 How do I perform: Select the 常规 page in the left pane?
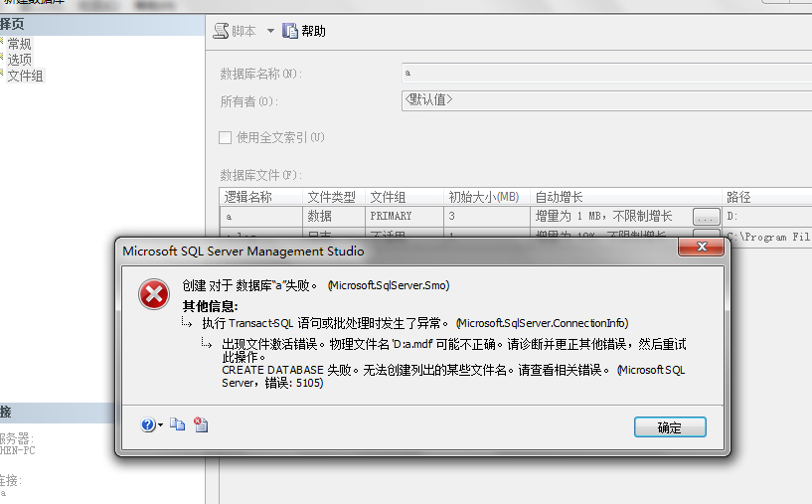19,44
